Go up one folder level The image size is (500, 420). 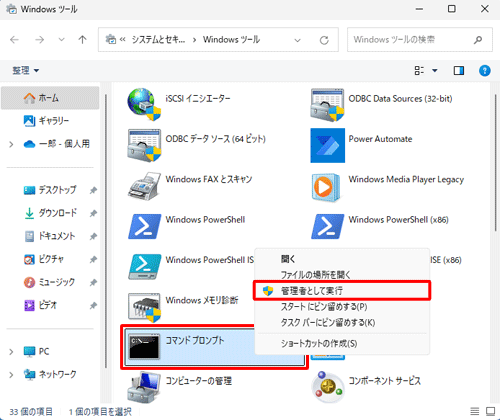(82, 40)
